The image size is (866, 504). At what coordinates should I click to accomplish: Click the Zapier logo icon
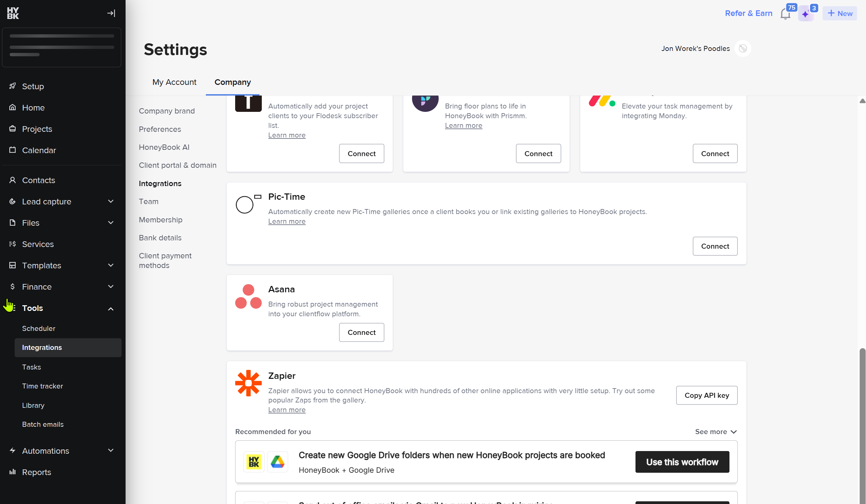248,383
